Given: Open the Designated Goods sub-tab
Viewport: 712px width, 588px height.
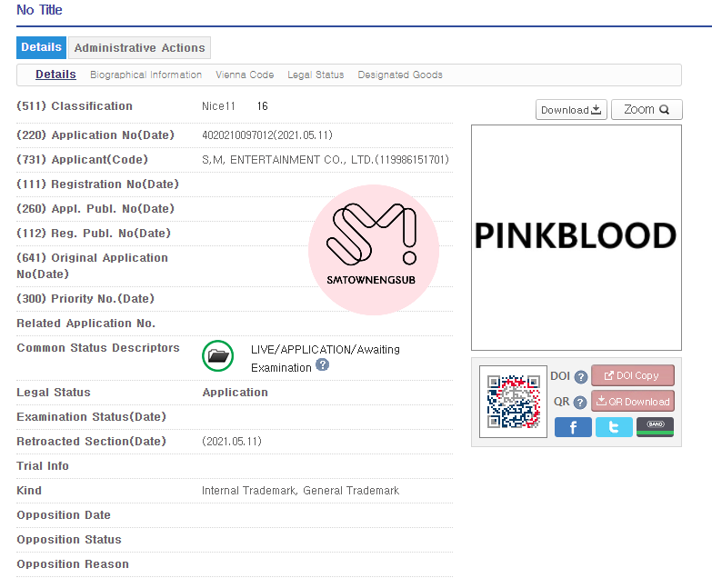Looking at the screenshot, I should (x=400, y=75).
